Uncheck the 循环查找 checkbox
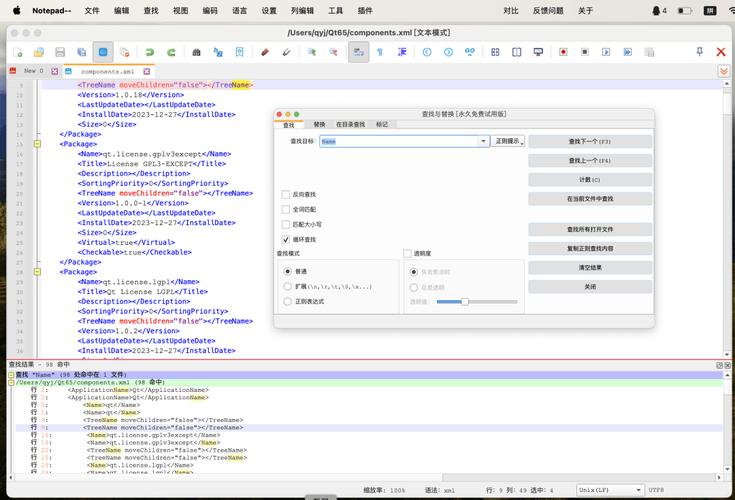 coord(286,240)
